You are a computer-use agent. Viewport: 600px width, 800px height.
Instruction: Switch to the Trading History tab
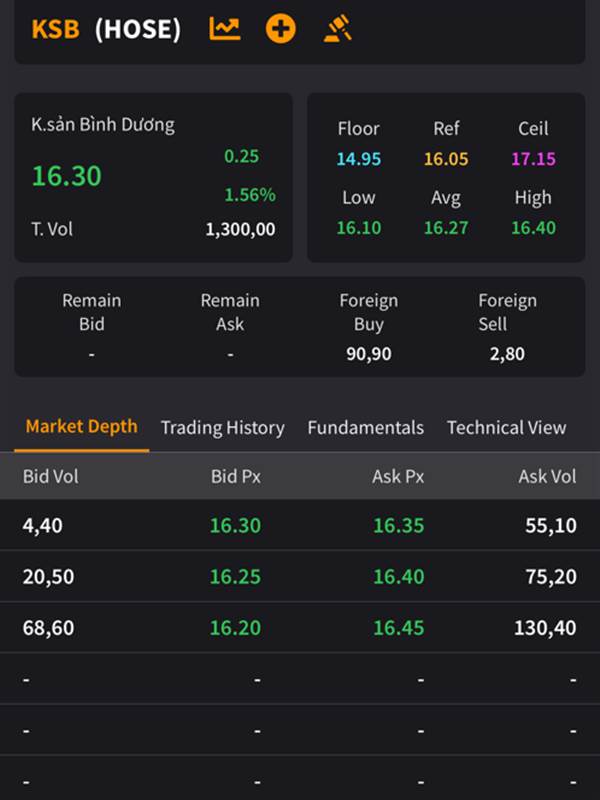coord(222,428)
